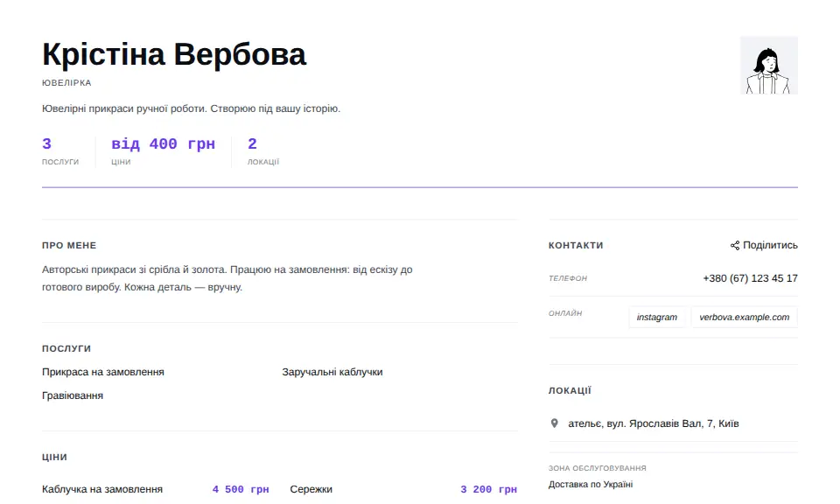840x504 pixels.
Task: Click the ПОСЛУГИ label under the stat 3
Action: click(60, 161)
